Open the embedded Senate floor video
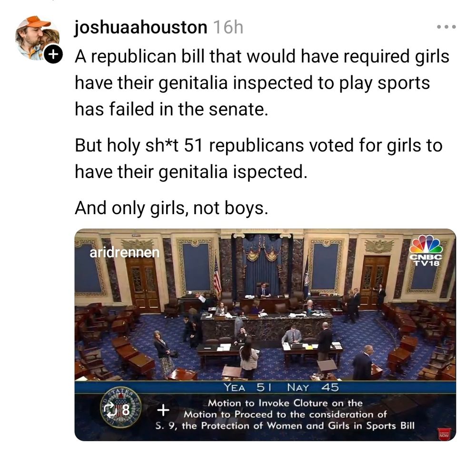 265,335
